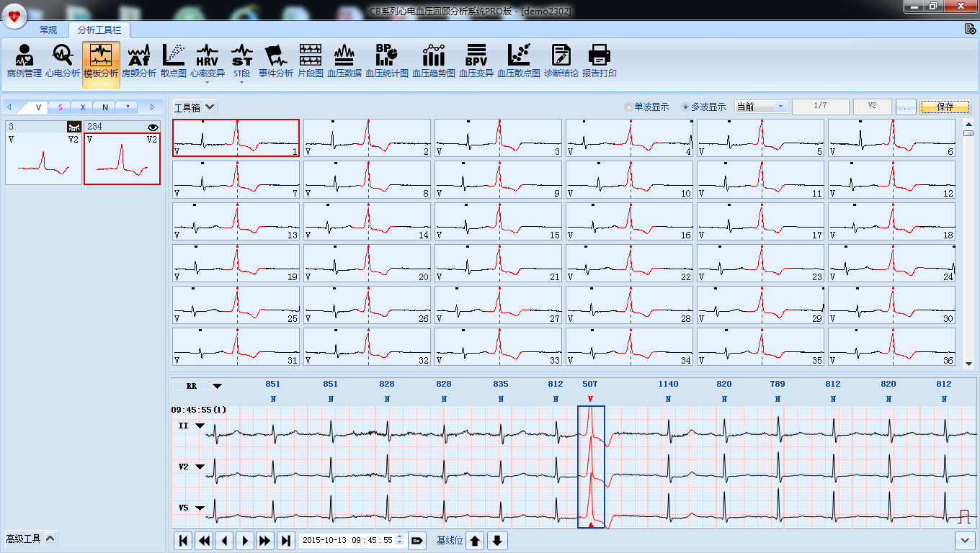Expand the 工具箱 toolbox dropdown
980x553 pixels.
(209, 107)
